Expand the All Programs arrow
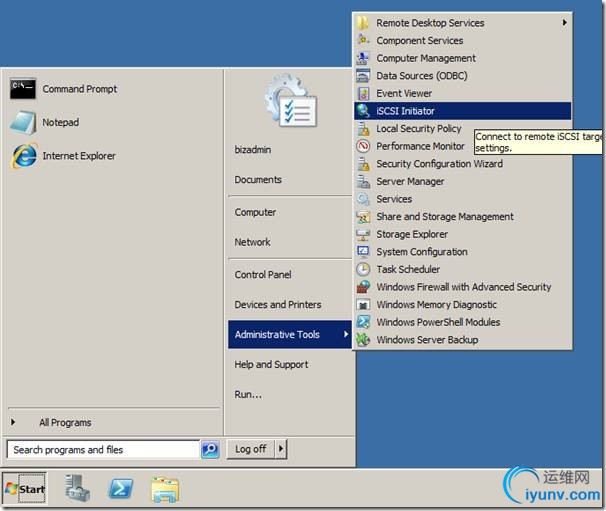606x511 pixels. (x=13, y=422)
